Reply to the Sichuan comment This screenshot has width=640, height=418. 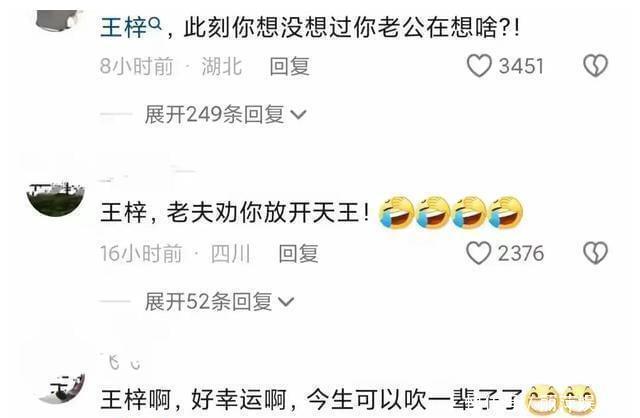[298, 253]
